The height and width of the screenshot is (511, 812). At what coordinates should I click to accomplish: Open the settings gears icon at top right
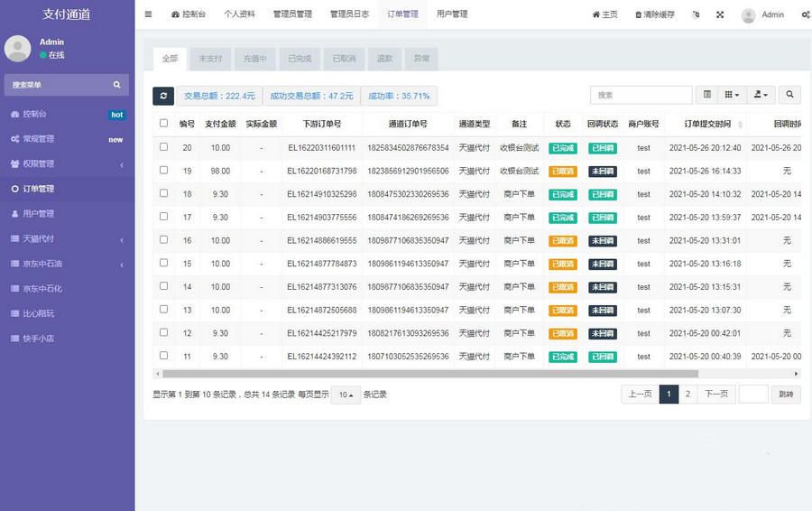click(x=805, y=14)
